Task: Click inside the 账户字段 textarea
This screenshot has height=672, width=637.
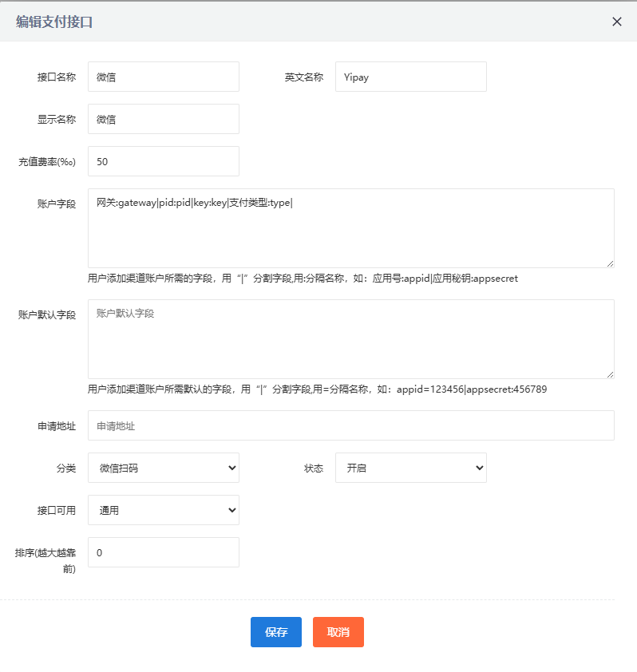Action: tap(350, 228)
